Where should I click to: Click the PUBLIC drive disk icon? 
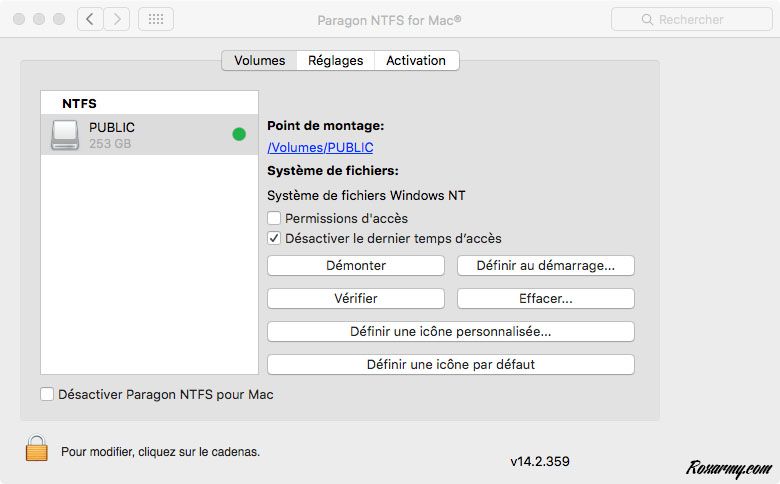tap(64, 135)
